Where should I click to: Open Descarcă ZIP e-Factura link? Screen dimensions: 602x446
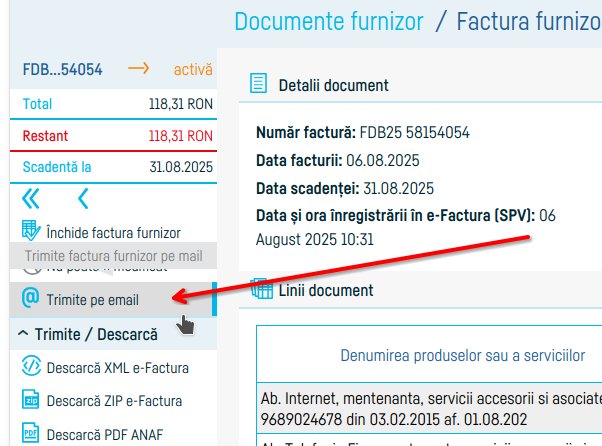click(x=114, y=401)
